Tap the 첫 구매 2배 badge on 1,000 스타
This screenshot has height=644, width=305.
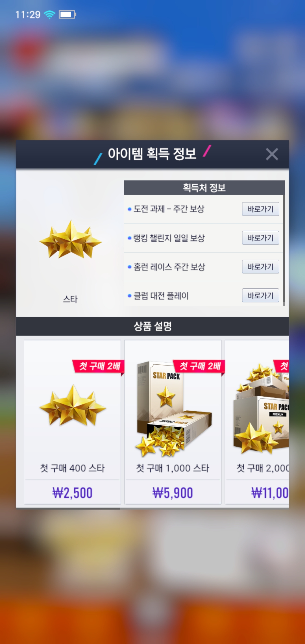click(x=199, y=366)
